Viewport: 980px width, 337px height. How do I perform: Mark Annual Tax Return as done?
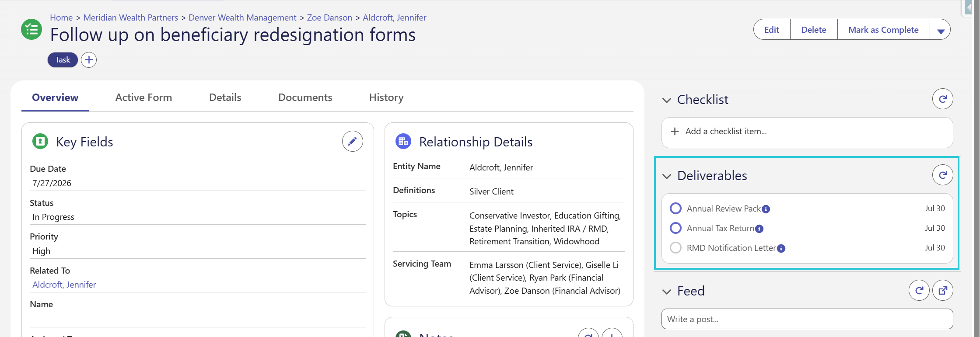675,228
